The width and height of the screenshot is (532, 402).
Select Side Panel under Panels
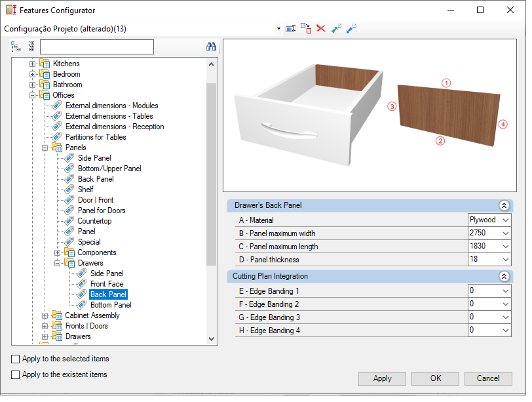(94, 158)
